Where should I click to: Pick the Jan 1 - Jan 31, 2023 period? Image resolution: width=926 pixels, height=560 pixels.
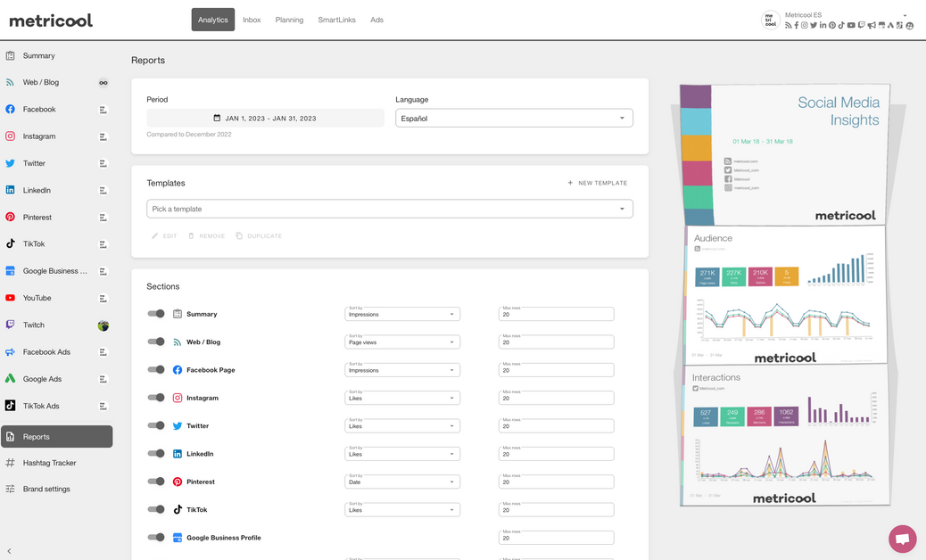pos(265,118)
